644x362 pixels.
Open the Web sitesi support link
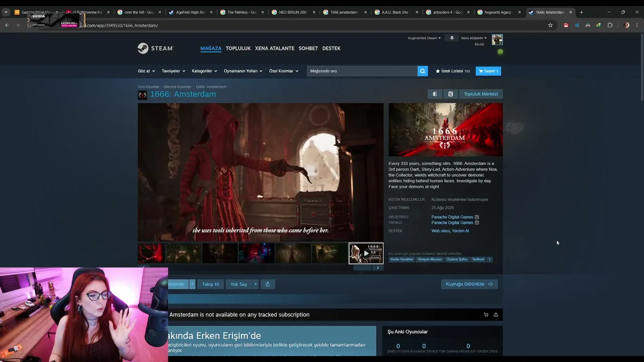tap(440, 231)
